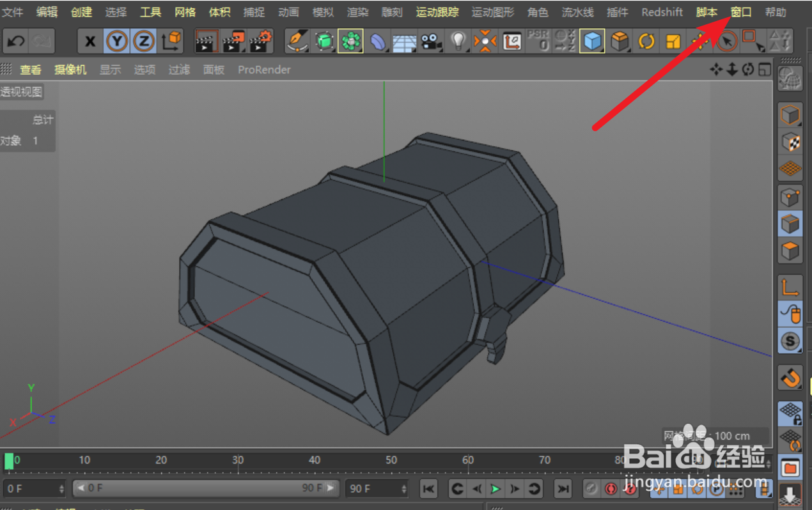Click Go to Previous Frame button

tap(476, 489)
